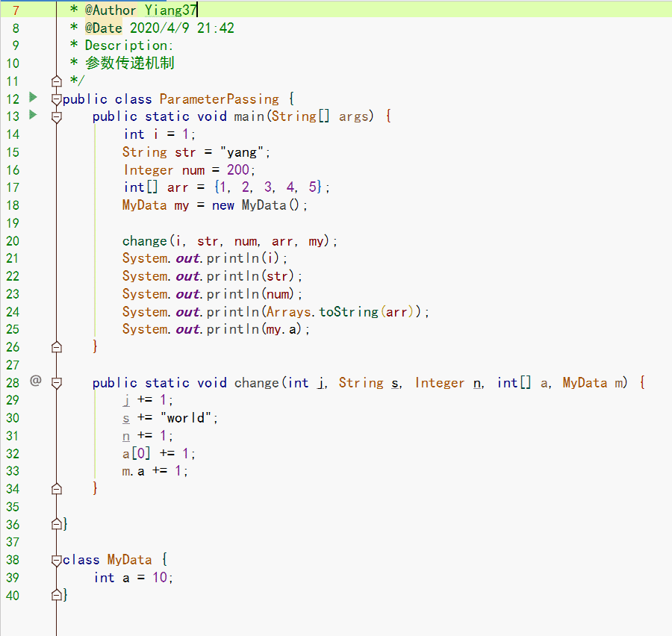Click System.out.println(i) statement
672x636 pixels.
click(205, 258)
